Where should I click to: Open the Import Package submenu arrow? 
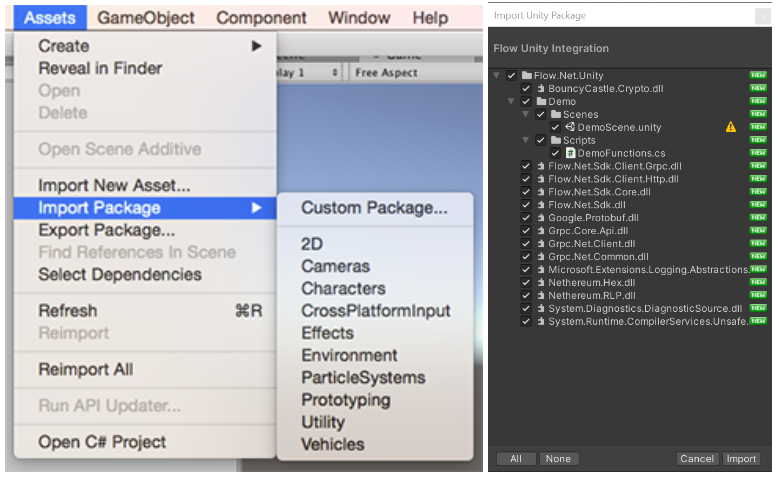coord(256,208)
